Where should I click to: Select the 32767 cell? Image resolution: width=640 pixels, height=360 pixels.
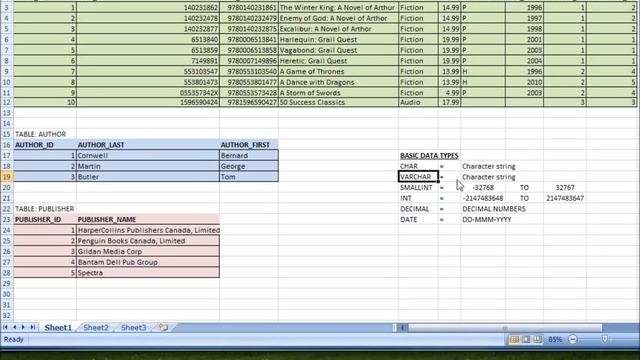565,187
